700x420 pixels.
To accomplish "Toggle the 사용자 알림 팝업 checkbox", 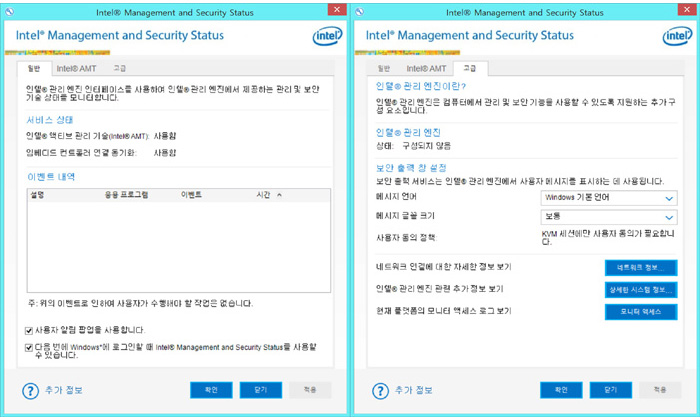I will [x=29, y=331].
